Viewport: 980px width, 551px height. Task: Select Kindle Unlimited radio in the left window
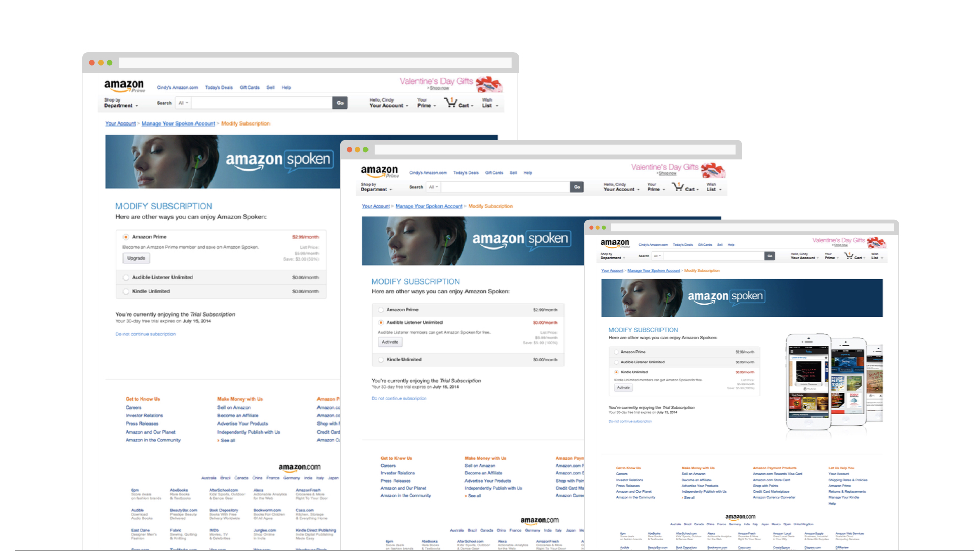(126, 291)
